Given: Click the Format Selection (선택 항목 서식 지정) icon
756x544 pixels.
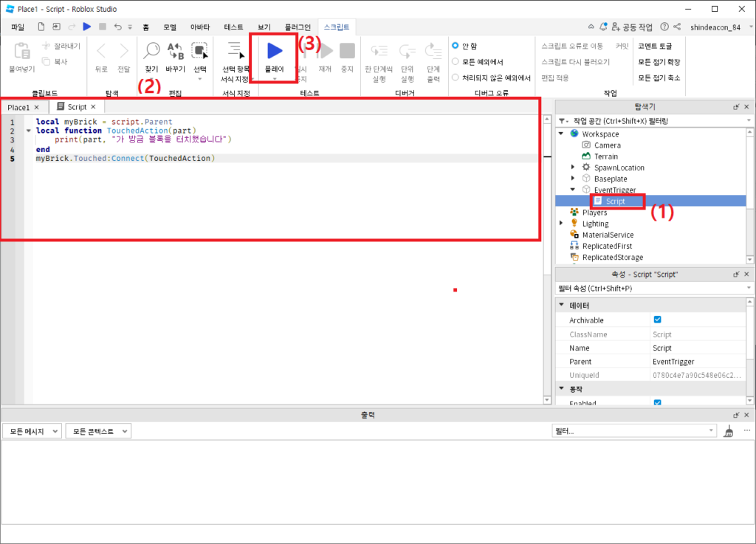Looking at the screenshot, I should pos(236,51).
